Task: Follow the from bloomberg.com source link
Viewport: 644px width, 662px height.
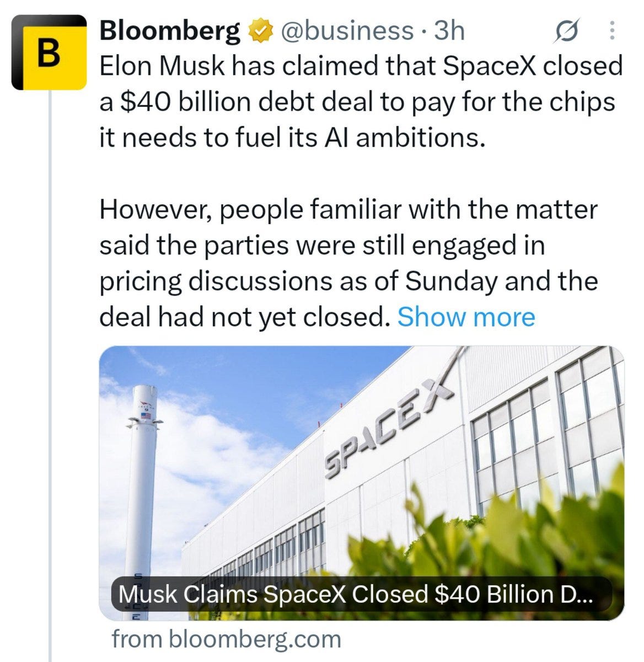Action: tap(227, 639)
